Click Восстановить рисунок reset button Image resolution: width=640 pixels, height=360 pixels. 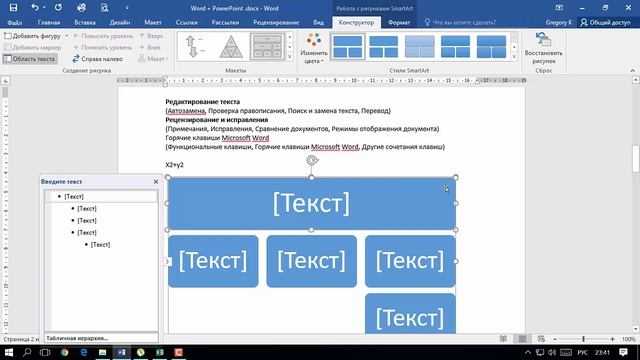[543, 48]
